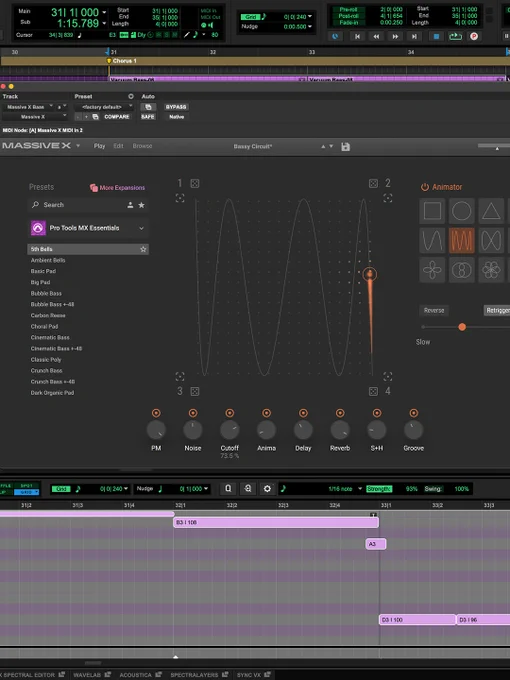The height and width of the screenshot is (680, 510).
Task: Select the triangle Animator shape
Action: [491, 211]
